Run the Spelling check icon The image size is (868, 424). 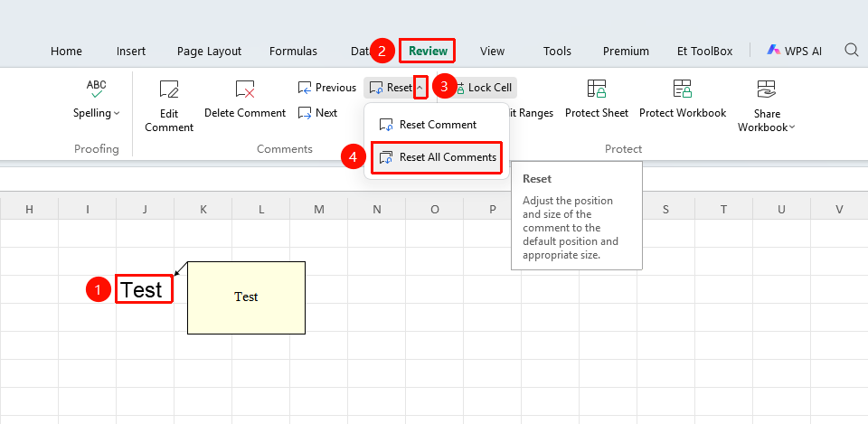point(97,89)
